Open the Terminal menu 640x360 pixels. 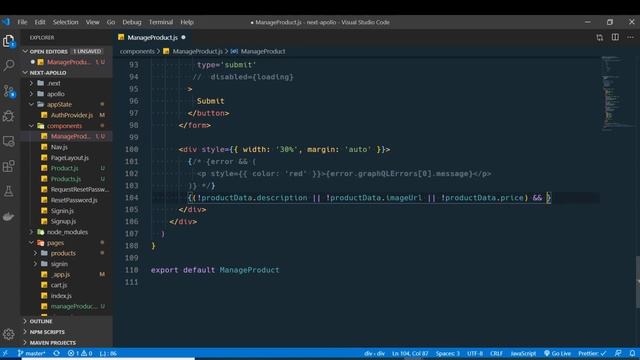[x=161, y=22]
